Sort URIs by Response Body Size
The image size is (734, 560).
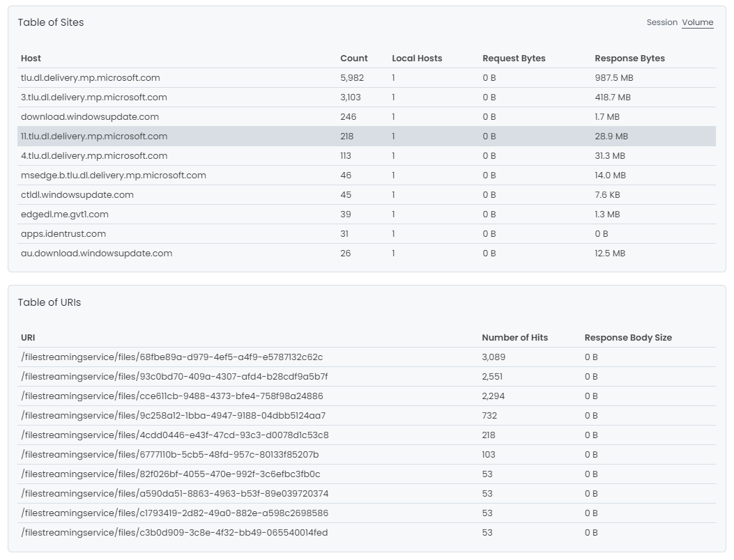pyautogui.click(x=628, y=338)
